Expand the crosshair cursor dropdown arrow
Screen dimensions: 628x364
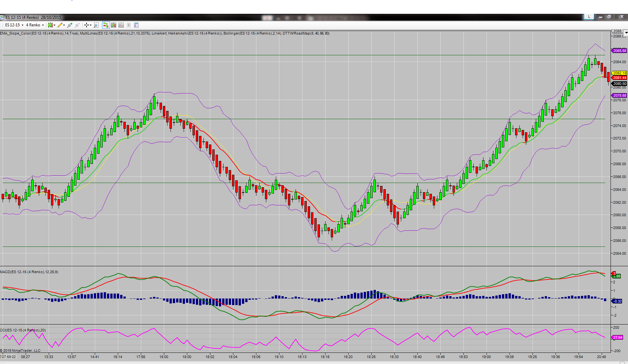point(91,25)
